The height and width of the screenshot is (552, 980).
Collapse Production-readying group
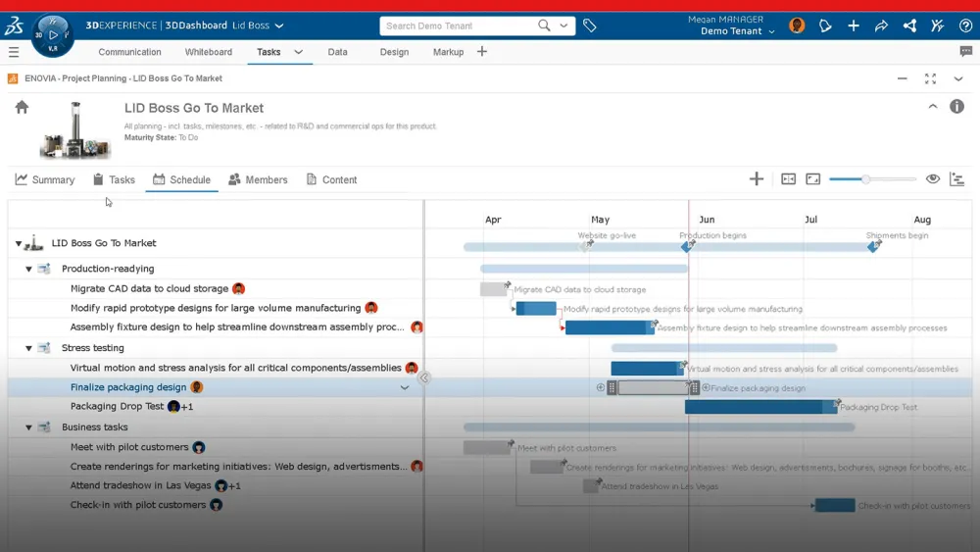[28, 269]
